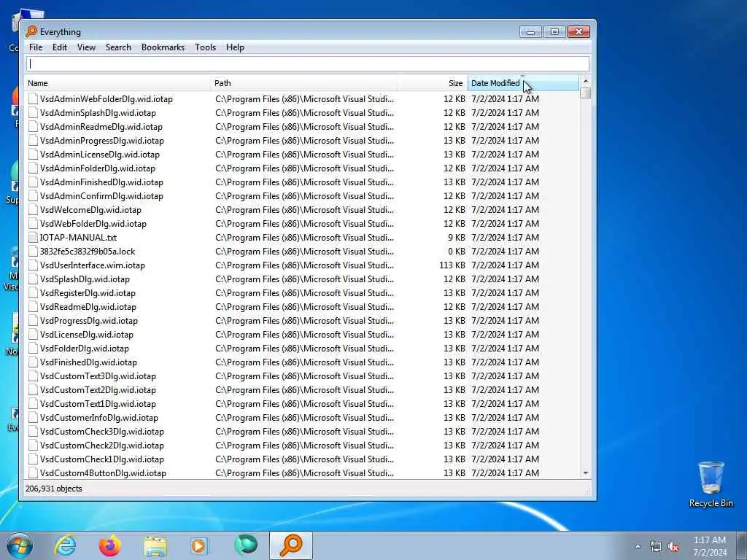Select file icon of VsdAdminReadmeDlg.wid.iotap
Image resolution: width=747 pixels, height=560 pixels.
[x=33, y=127]
